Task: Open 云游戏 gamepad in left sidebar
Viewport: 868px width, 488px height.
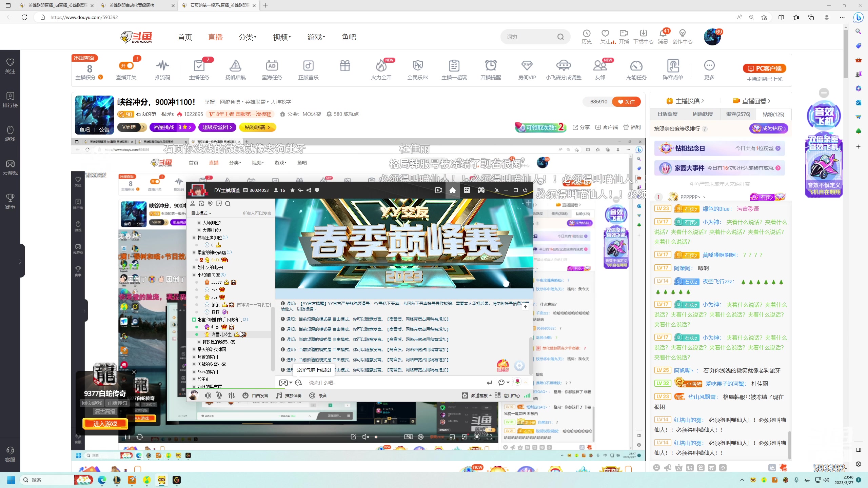Action: tap(10, 167)
